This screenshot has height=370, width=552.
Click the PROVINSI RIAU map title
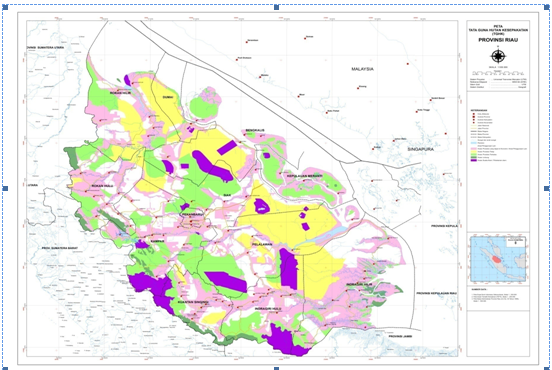(x=498, y=40)
